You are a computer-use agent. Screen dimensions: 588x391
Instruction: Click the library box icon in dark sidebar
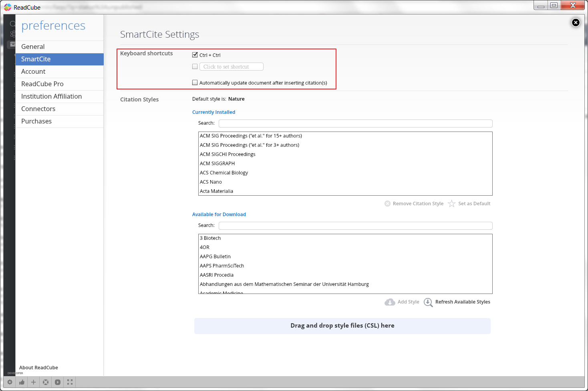click(12, 44)
